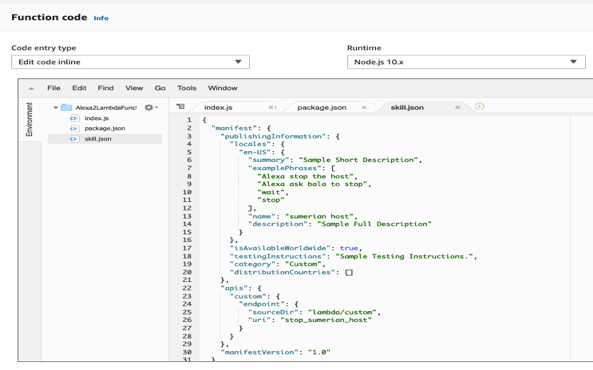The width and height of the screenshot is (593, 370).
Task: Switch to the skill.json tab
Action: (x=407, y=107)
